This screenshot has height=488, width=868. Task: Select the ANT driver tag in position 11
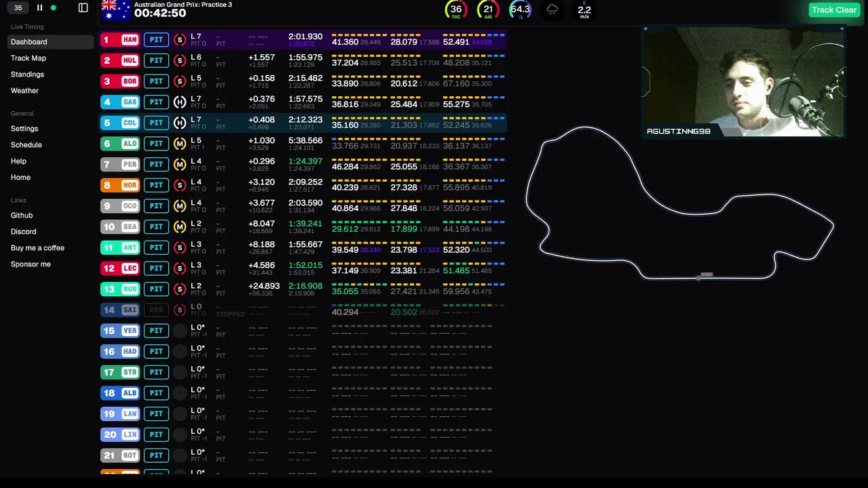pos(120,247)
